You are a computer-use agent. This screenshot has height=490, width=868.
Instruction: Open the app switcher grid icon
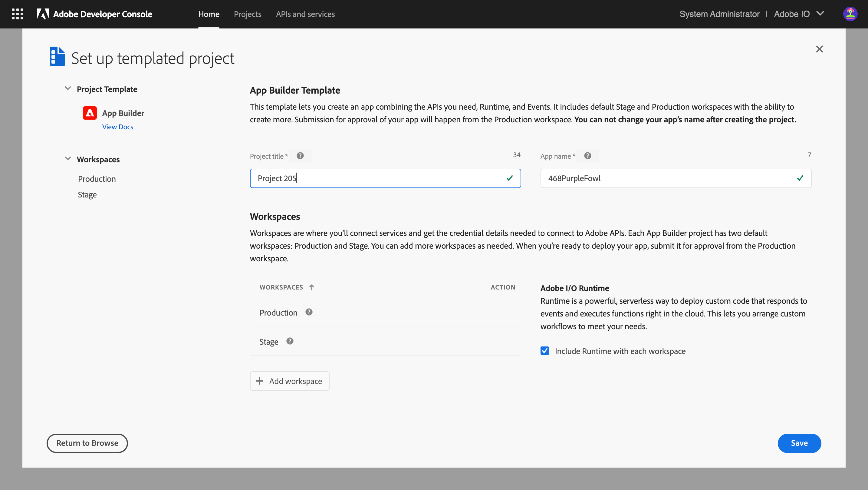18,14
